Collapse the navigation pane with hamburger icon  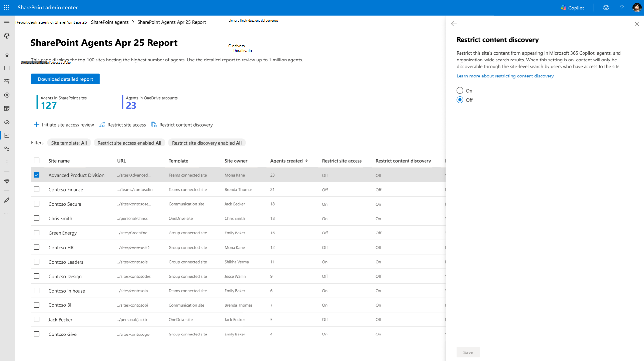7,22
